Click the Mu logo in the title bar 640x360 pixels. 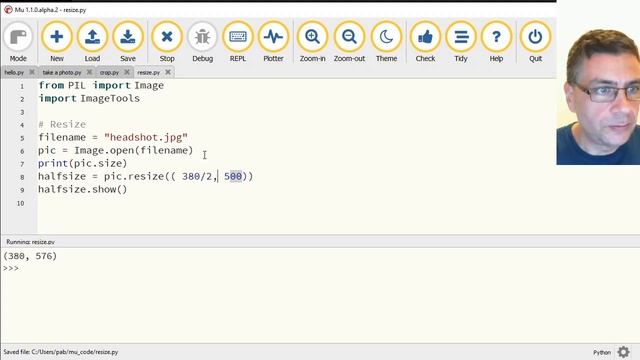[x=8, y=9]
